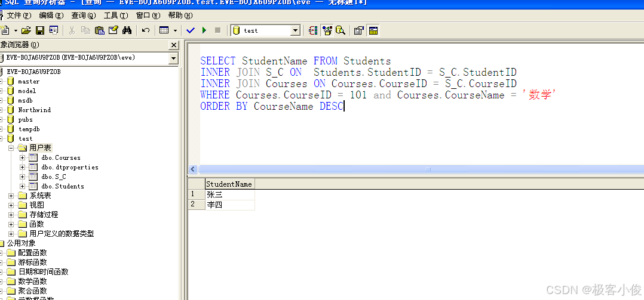Select the dbo.Courses table label
This screenshot has height=300, width=644.
61,158
